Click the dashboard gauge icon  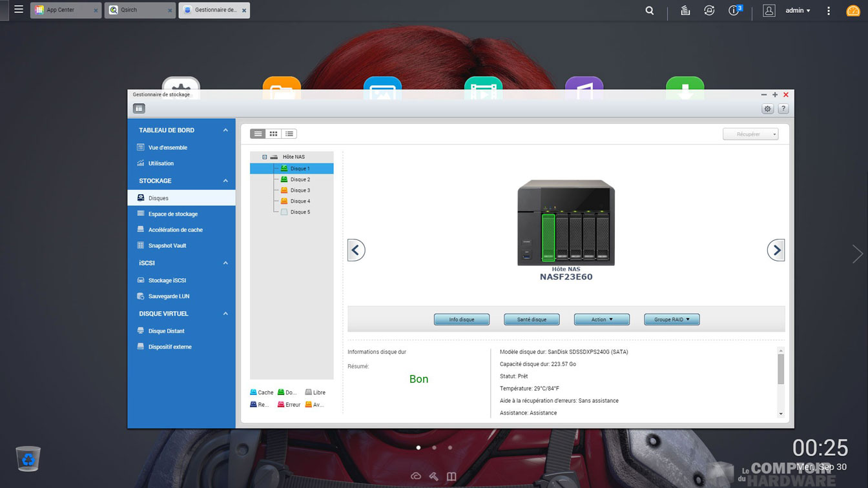point(852,11)
